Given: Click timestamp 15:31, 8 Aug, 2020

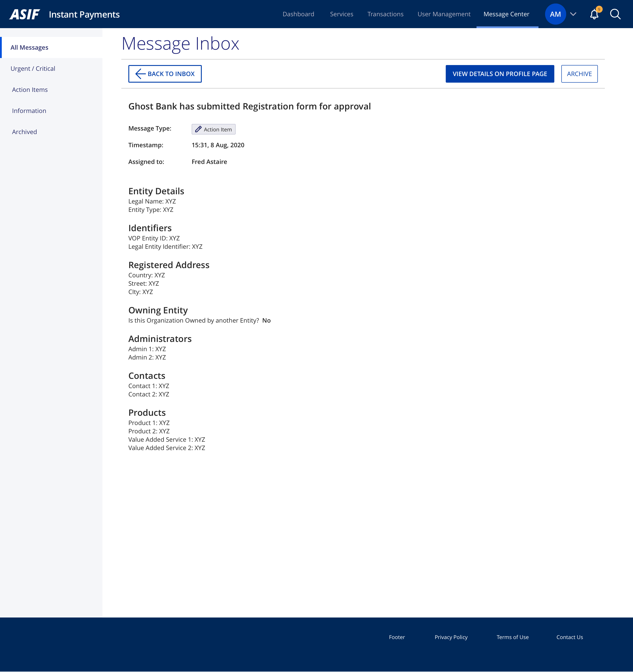Looking at the screenshot, I should point(218,145).
